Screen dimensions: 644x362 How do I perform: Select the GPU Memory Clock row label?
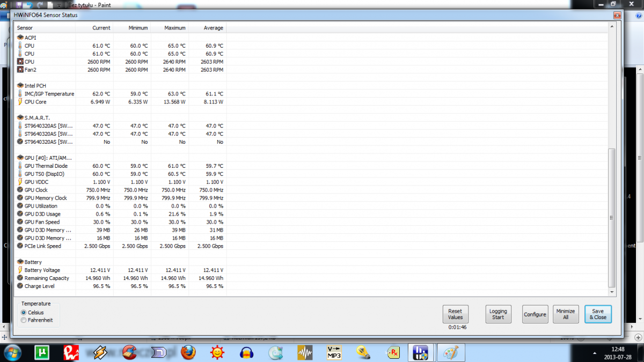click(46, 198)
